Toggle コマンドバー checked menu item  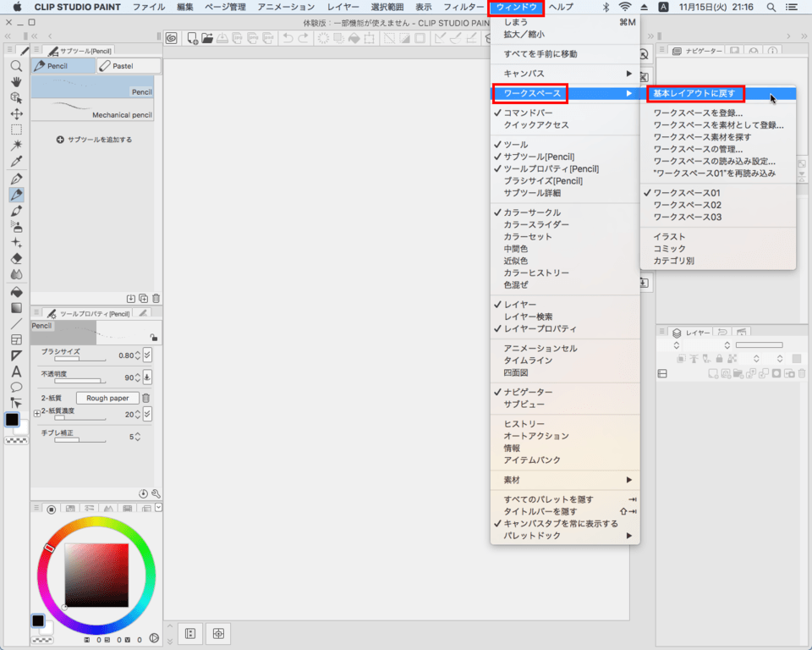pyautogui.click(x=565, y=113)
